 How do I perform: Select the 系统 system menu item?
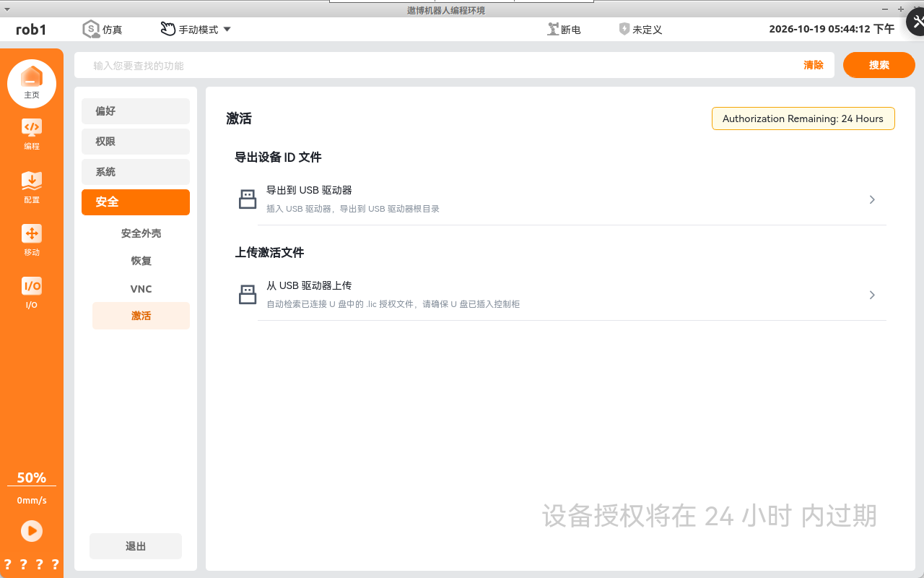(136, 172)
